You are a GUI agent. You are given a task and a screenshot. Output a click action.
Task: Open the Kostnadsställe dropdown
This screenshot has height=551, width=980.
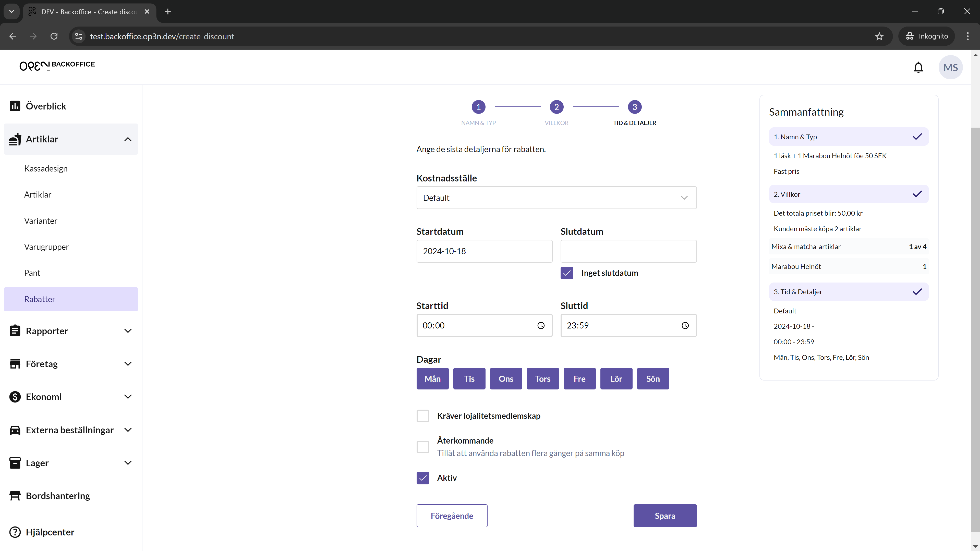click(556, 197)
